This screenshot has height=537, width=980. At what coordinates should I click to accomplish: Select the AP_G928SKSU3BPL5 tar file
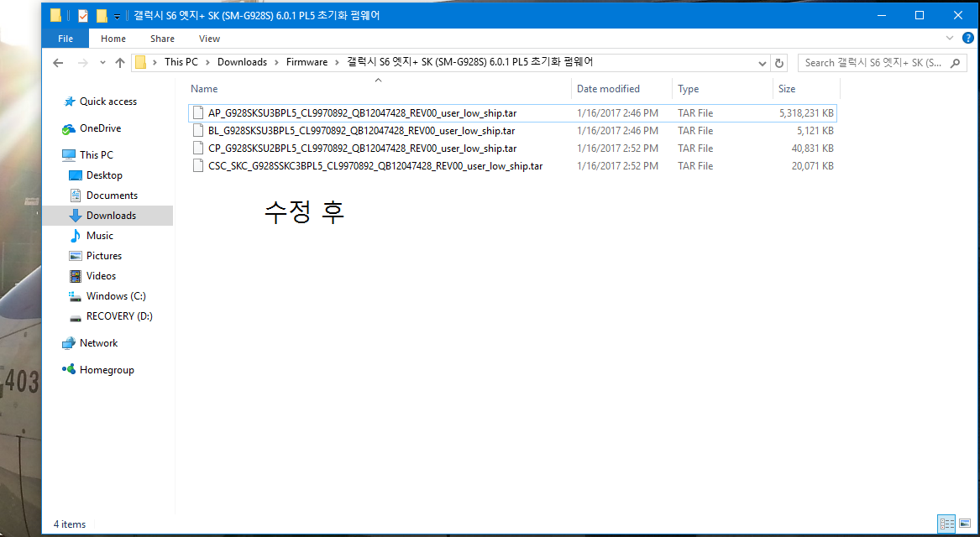click(x=362, y=113)
